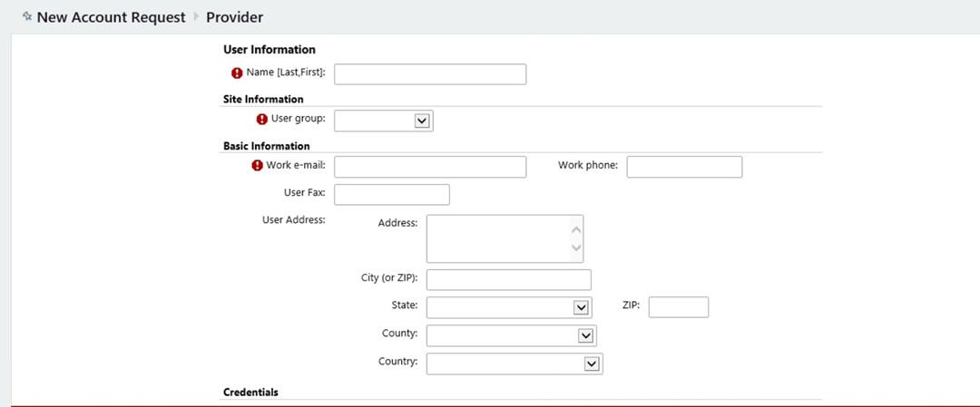The image size is (980, 407).
Task: Open the County dropdown arrow
Action: [x=585, y=335]
